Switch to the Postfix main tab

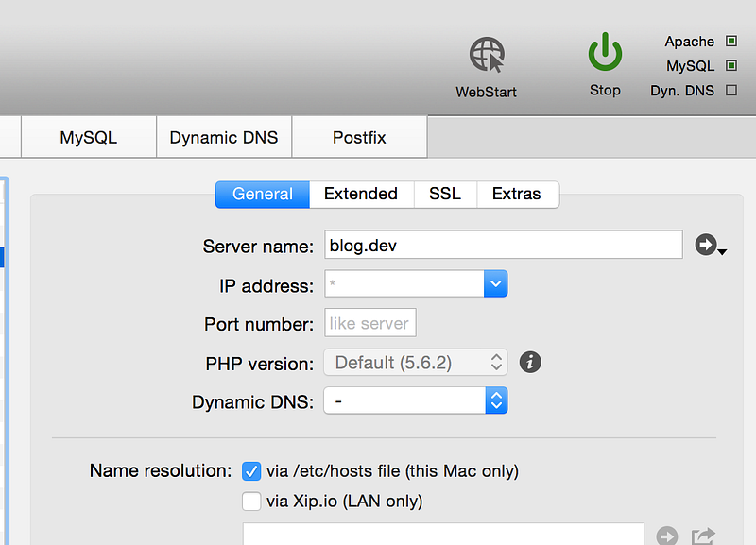[360, 137]
